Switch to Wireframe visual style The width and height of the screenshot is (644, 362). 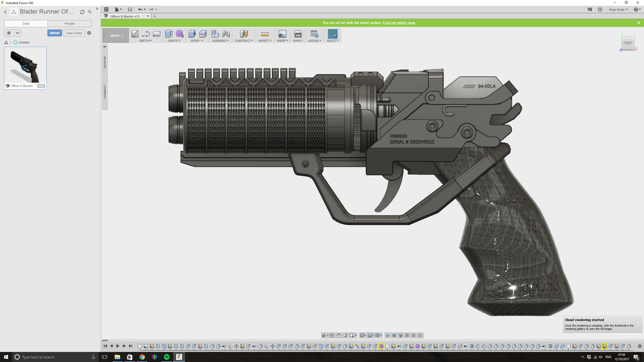(x=407, y=335)
